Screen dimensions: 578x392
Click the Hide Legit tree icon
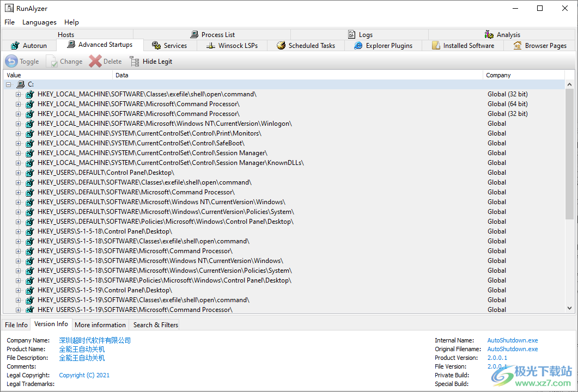135,61
